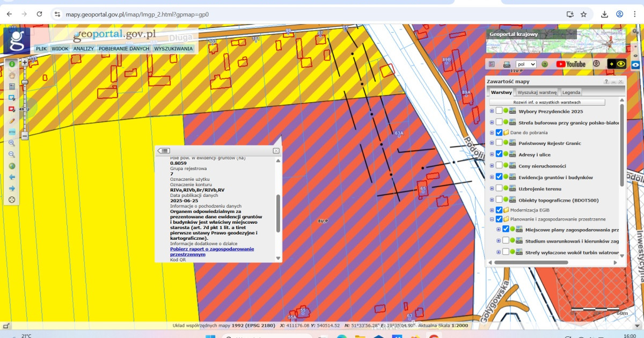
Task: Click the green info identify tool
Action: 12,64
